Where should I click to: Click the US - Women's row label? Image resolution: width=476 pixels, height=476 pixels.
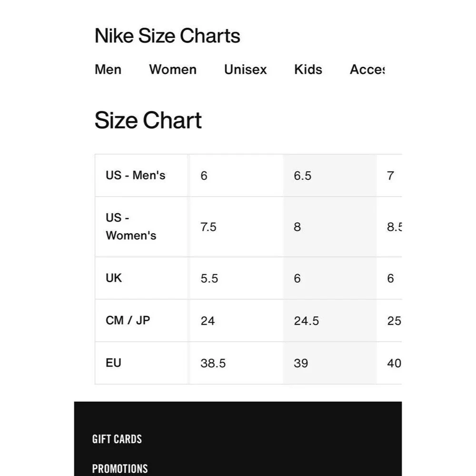point(131,227)
